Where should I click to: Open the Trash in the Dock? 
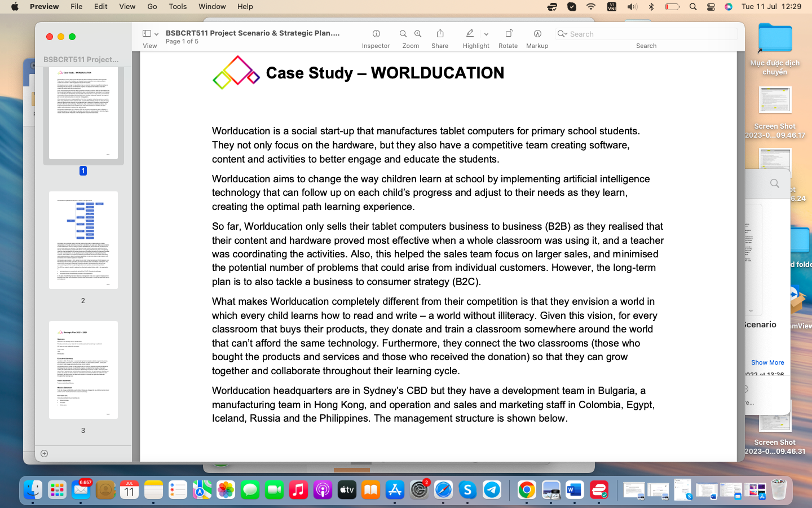779,490
